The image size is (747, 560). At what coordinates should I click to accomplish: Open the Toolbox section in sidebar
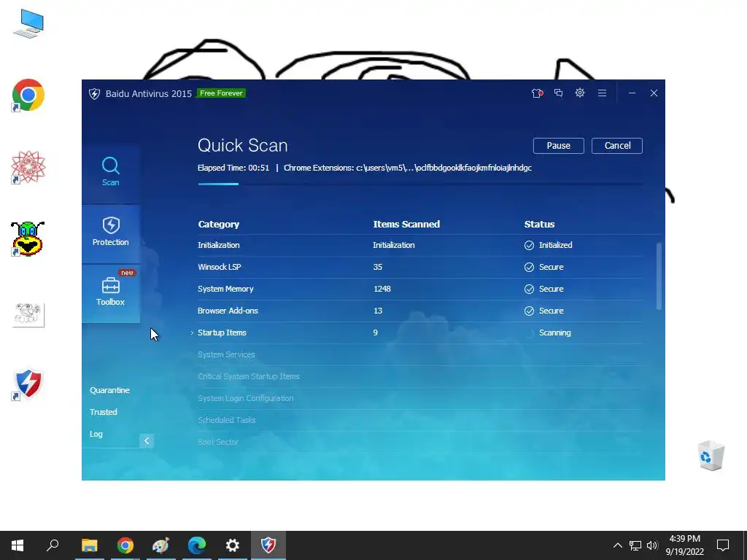111,292
